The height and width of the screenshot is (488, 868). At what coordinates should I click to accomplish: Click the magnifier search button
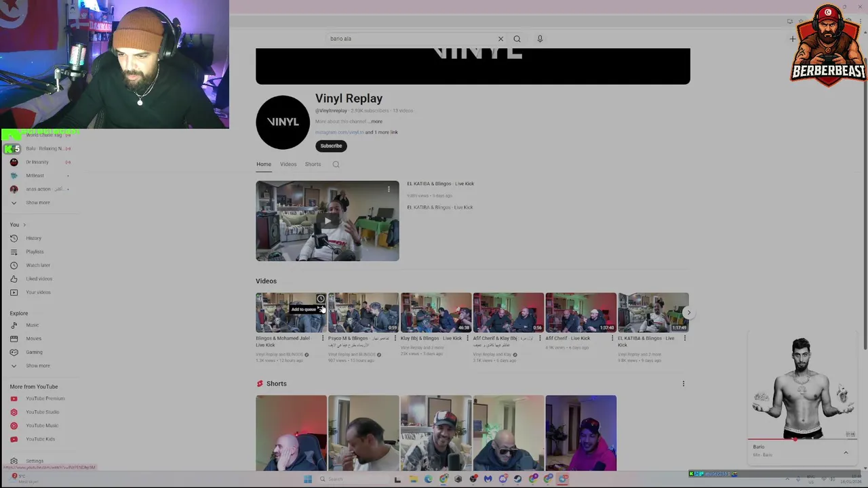pyautogui.click(x=517, y=39)
